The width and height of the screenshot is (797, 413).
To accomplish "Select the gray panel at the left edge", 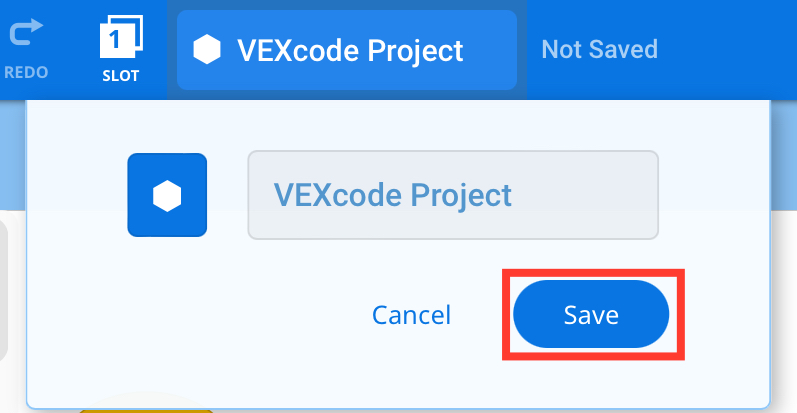I will [4, 290].
